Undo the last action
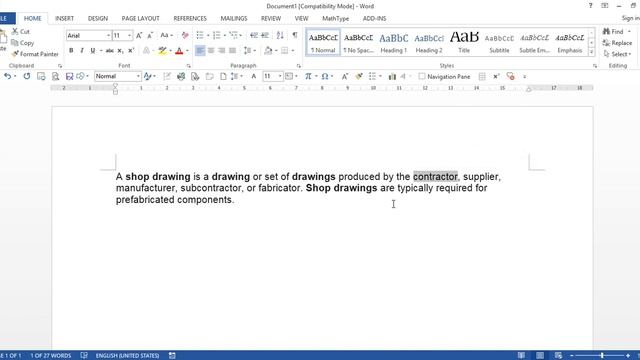640x360 pixels. 7,76
